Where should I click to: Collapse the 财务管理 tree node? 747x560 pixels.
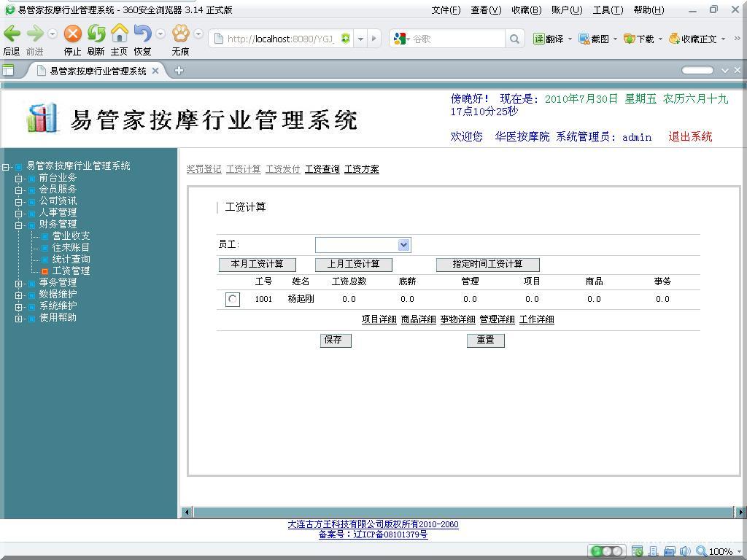pyautogui.click(x=19, y=225)
